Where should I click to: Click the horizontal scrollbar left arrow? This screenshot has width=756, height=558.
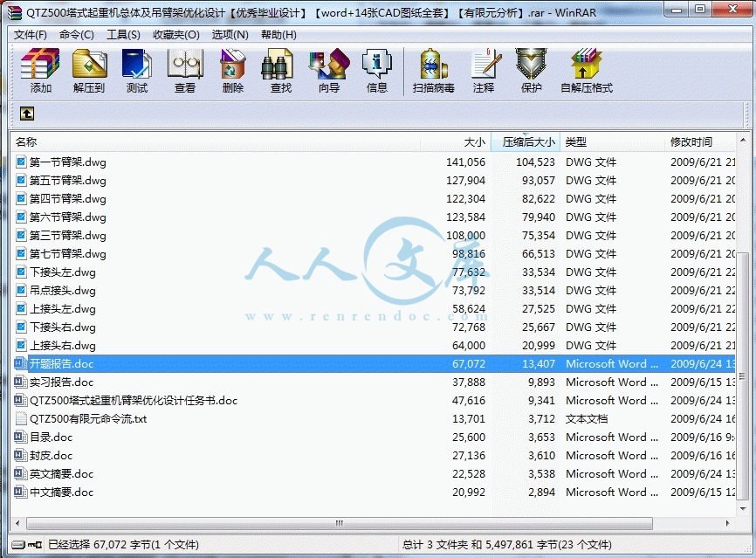tap(17, 523)
